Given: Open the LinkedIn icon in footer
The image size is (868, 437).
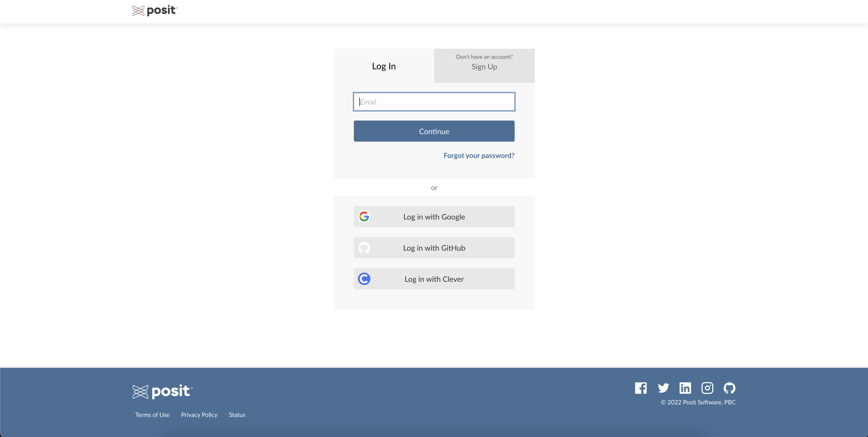Looking at the screenshot, I should [x=685, y=388].
